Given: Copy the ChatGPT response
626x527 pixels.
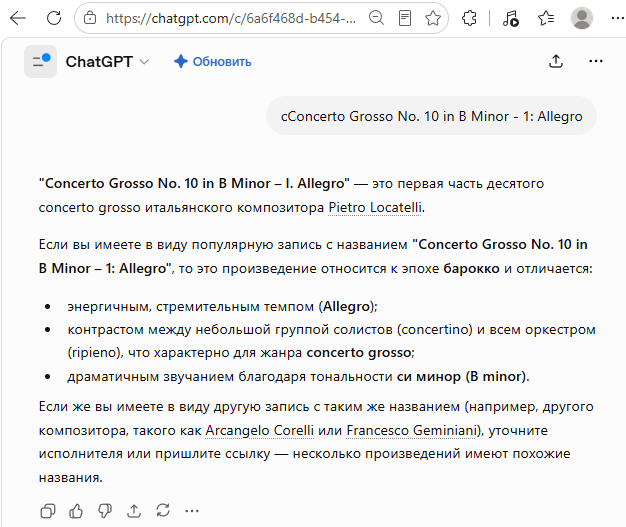Looking at the screenshot, I should (48, 511).
